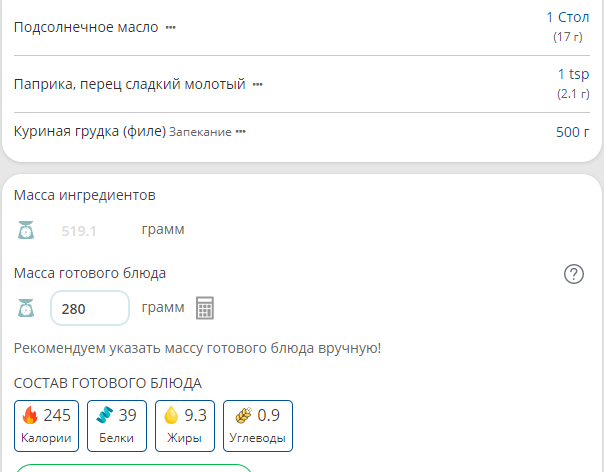
Task: Click the flame icon in the Калории badge
Action: click(30, 416)
